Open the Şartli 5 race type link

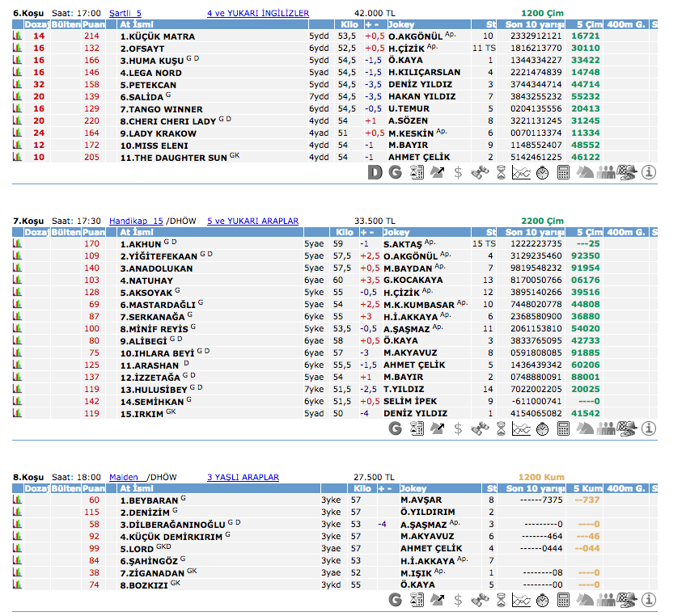125,14
